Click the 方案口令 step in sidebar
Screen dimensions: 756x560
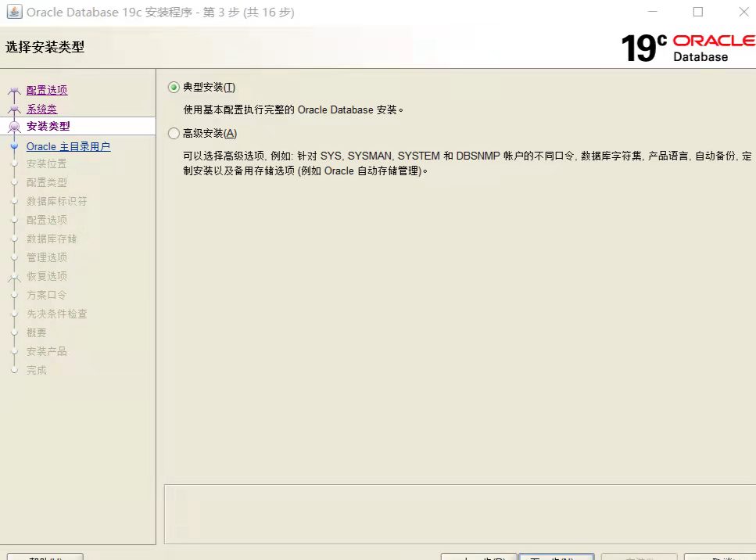(47, 295)
